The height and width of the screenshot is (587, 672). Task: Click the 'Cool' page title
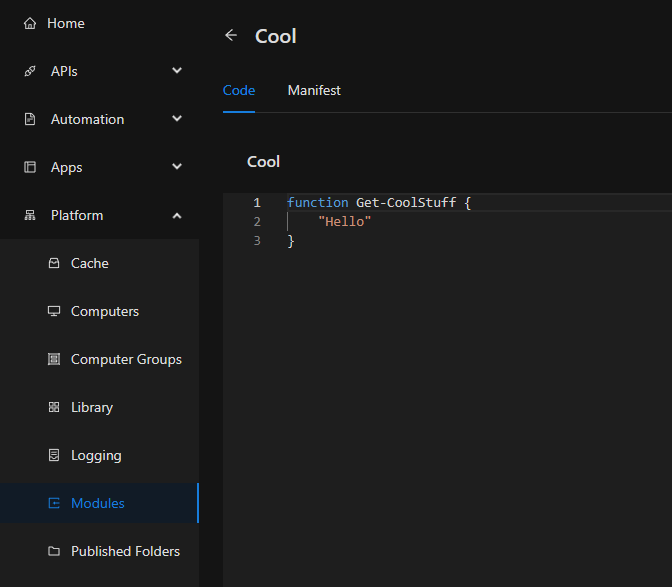click(276, 36)
